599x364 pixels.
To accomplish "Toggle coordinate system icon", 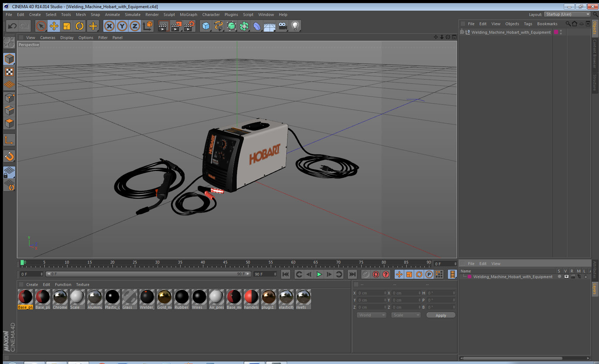I will coord(148,26).
